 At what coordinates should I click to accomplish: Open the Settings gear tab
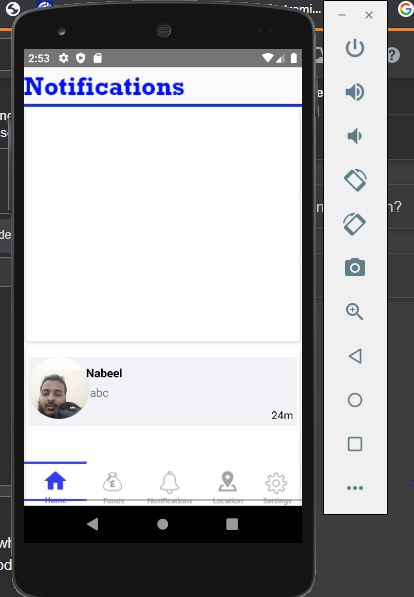(276, 483)
